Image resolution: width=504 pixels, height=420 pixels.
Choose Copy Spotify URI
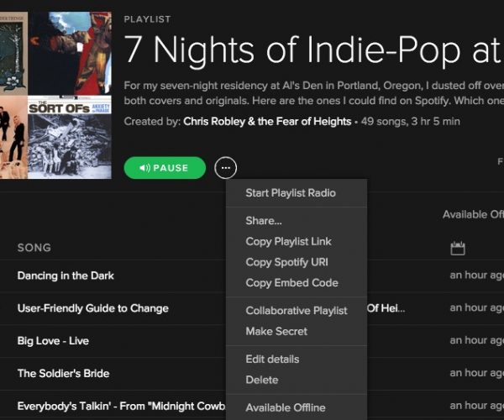(286, 262)
